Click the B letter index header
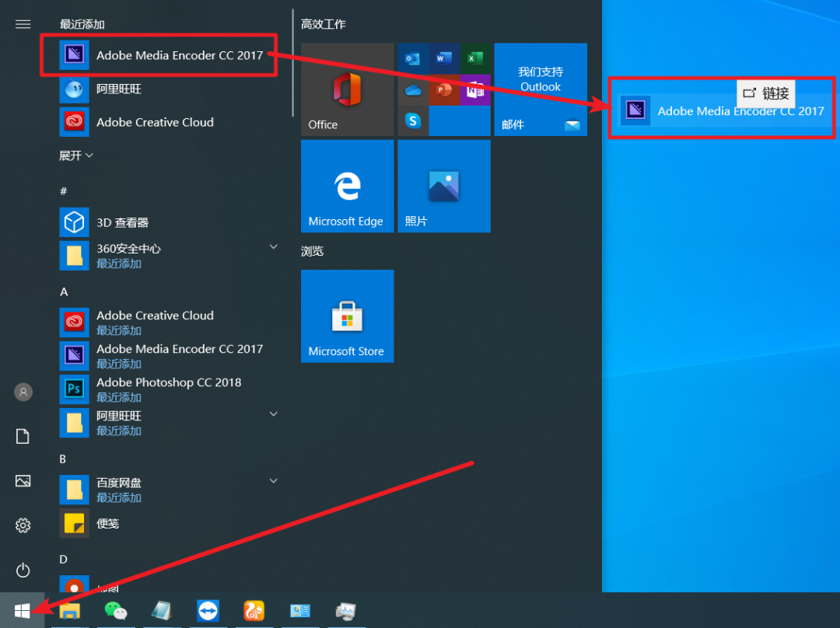The width and height of the screenshot is (840, 628). [63, 459]
